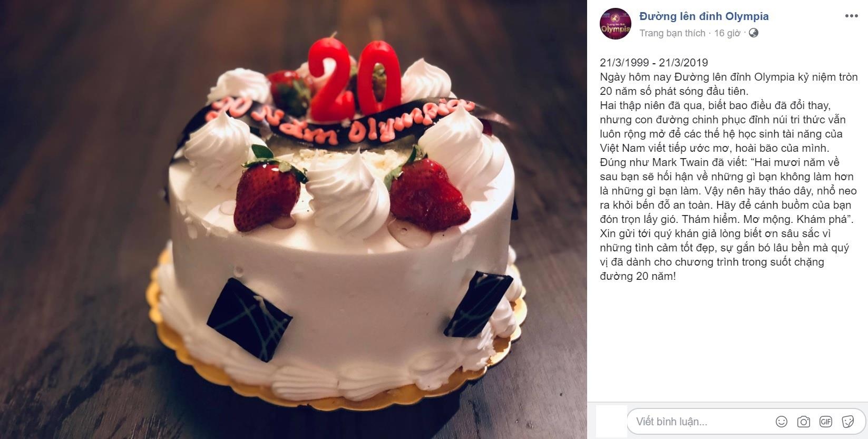Click the date line 21/3/1999 - 21/3/2019
The width and height of the screenshot is (868, 439).
[654, 63]
